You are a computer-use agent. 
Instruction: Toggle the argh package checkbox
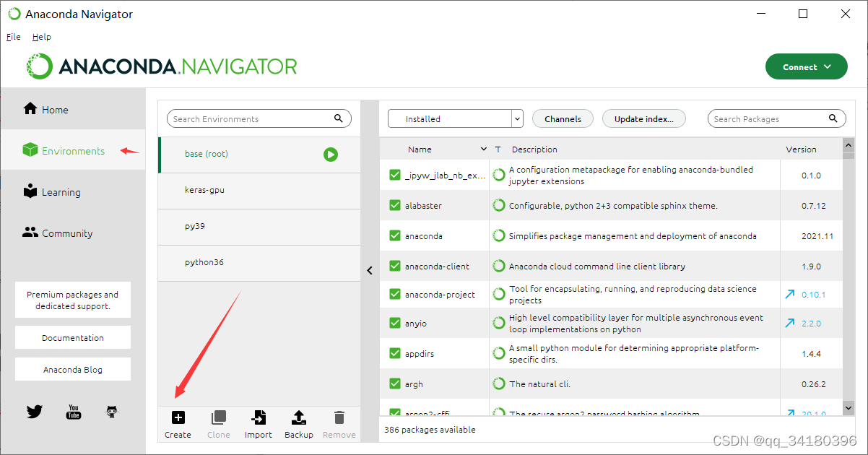[395, 383]
